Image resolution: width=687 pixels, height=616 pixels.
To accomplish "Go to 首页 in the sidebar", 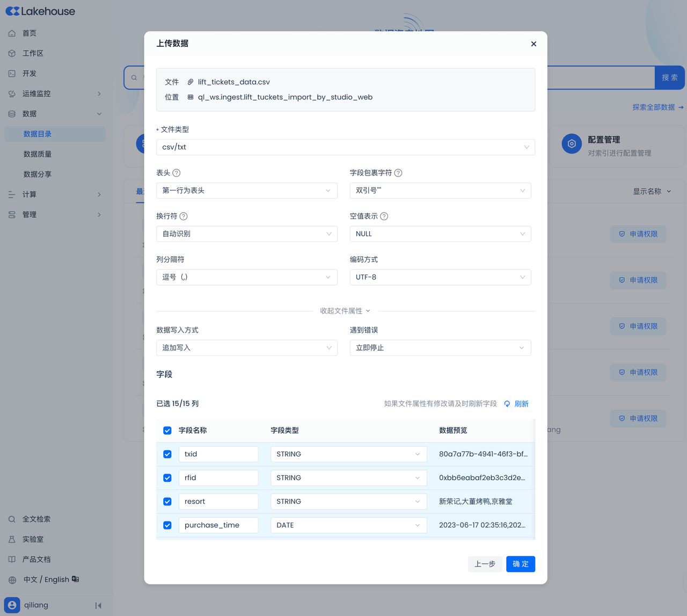I will 30,33.
